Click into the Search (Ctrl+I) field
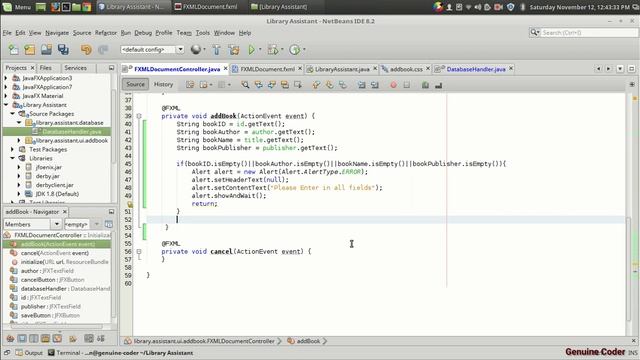The height and width of the screenshot is (360, 640). click(x=589, y=32)
